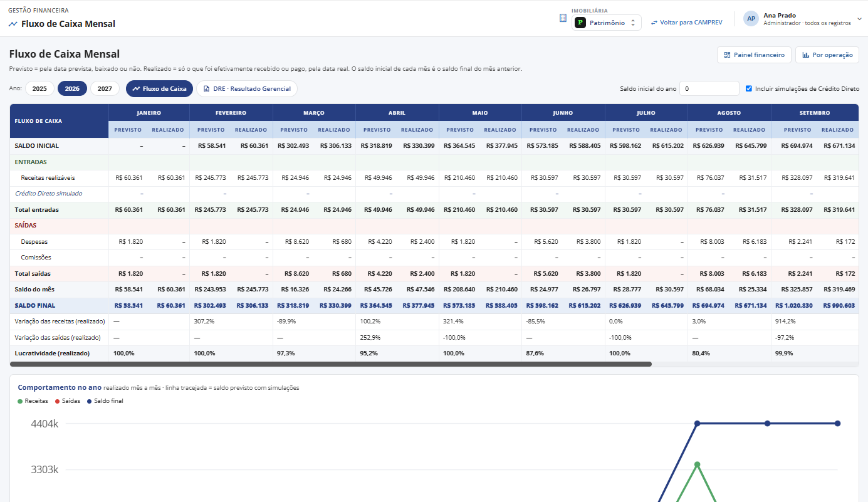The width and height of the screenshot is (868, 502).
Task: Click the Lucratividade (realizado) row label
Action: click(x=52, y=353)
